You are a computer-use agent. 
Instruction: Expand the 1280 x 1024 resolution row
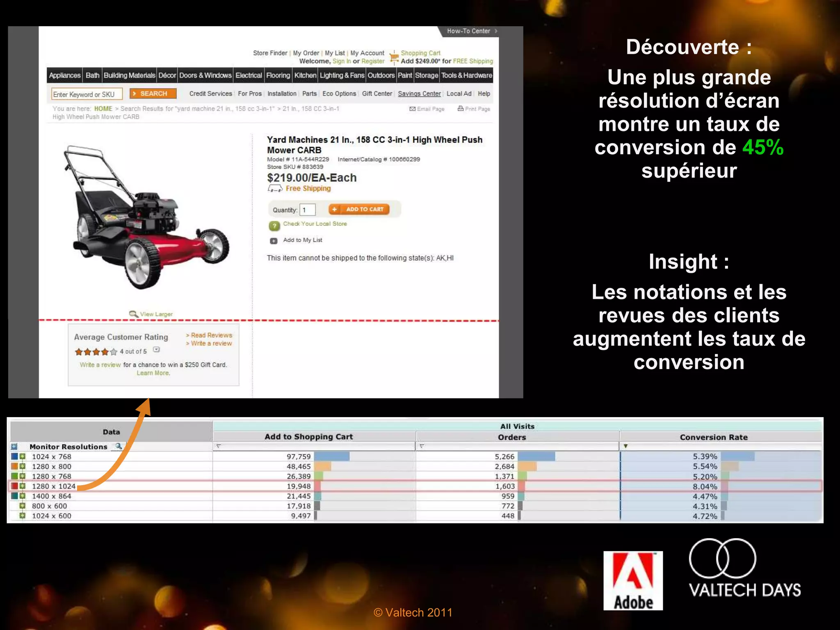coord(23,486)
